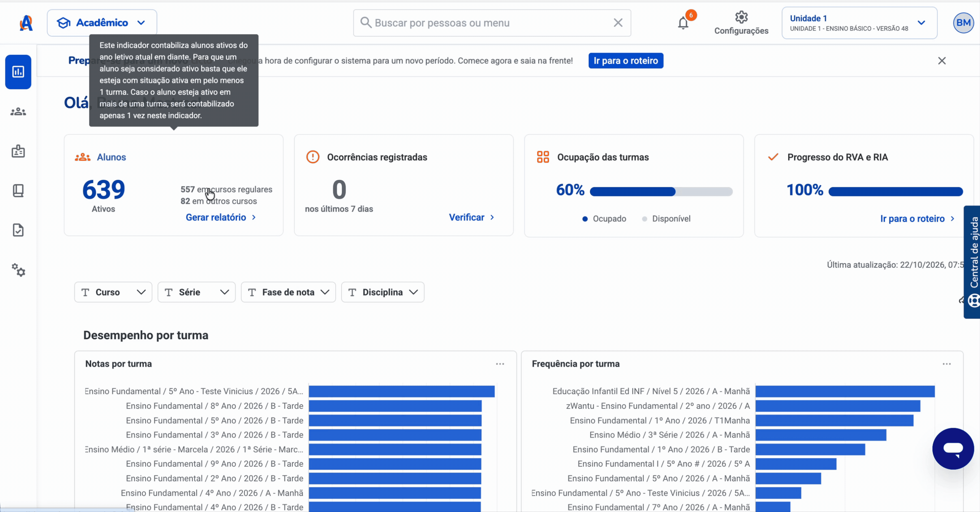Image resolution: width=980 pixels, height=512 pixels.
Task: Click Ocupação das turmas grid icon
Action: tap(543, 157)
